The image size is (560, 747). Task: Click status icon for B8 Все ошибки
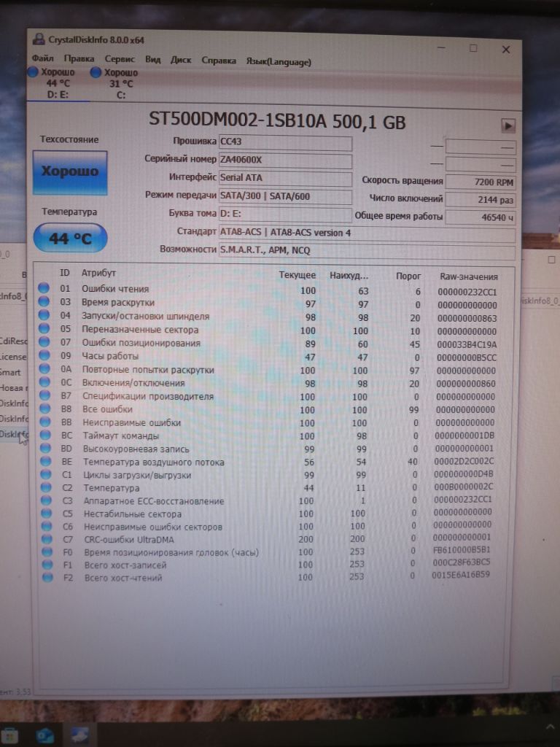point(45,409)
